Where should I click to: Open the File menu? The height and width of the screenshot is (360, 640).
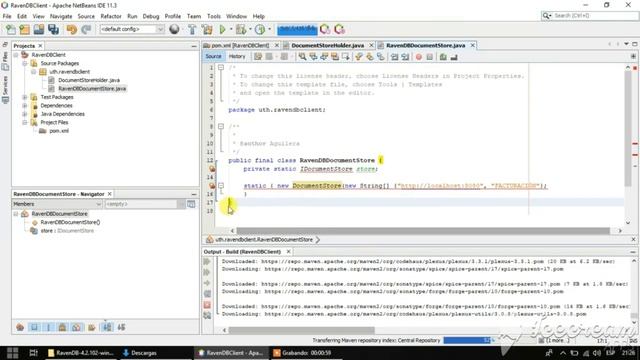[x=7, y=16]
